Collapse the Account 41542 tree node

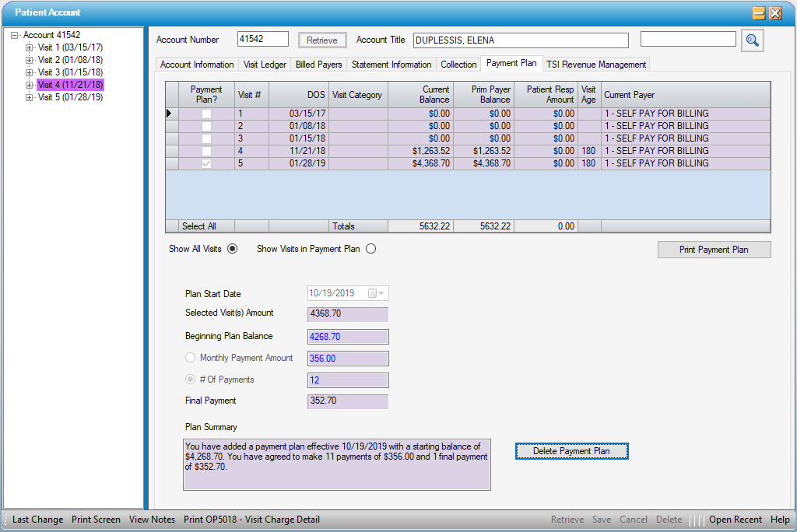point(15,36)
